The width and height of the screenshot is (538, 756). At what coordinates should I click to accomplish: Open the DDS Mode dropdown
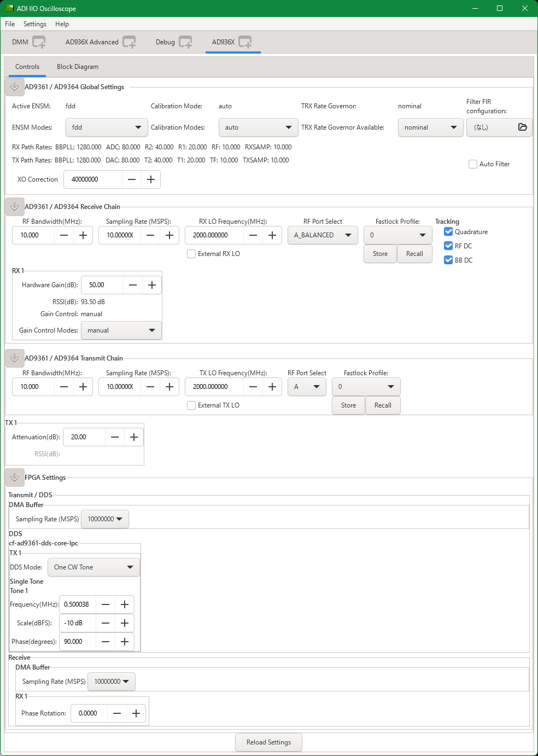click(93, 567)
